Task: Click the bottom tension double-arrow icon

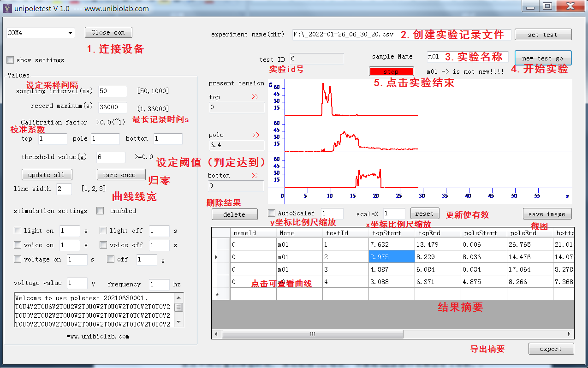Action: pyautogui.click(x=255, y=175)
